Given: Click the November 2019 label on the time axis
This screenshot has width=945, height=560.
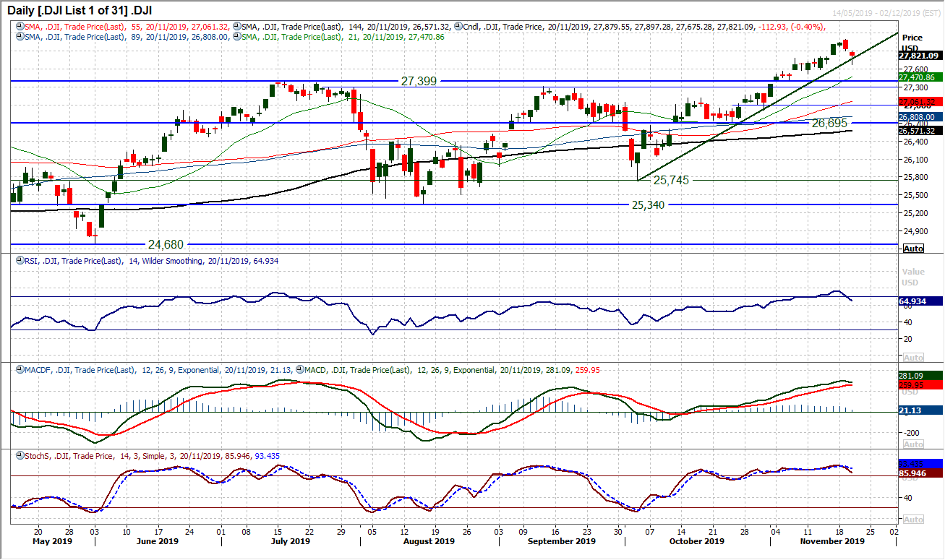Looking at the screenshot, I should (834, 541).
